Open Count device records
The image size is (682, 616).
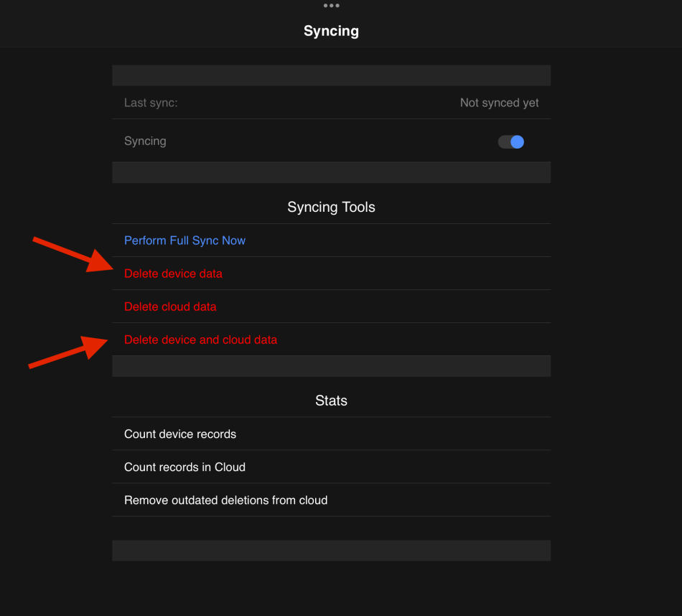[x=180, y=434]
